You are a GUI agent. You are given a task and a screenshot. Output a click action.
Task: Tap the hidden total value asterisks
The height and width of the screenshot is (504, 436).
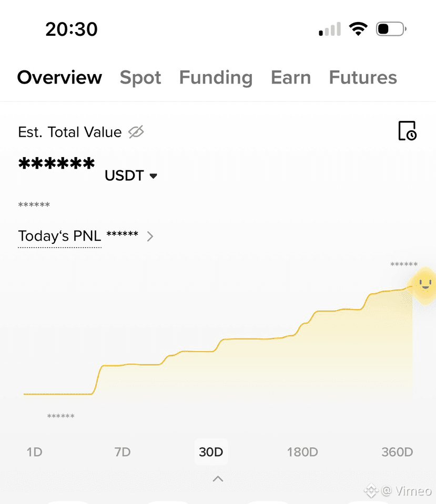coord(57,163)
